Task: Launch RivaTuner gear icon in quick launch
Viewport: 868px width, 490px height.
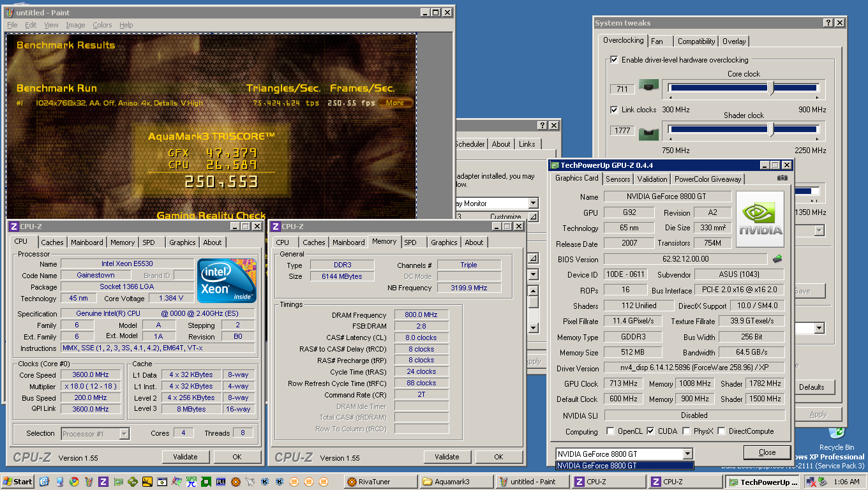Action: (x=236, y=482)
